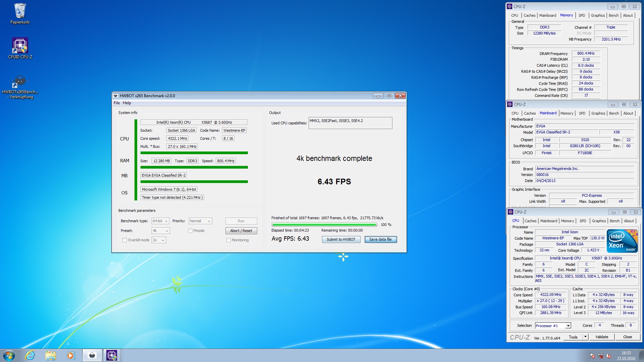Screen dimensions: 644x362
Task: Click the network tray icon
Action: (600, 356)
